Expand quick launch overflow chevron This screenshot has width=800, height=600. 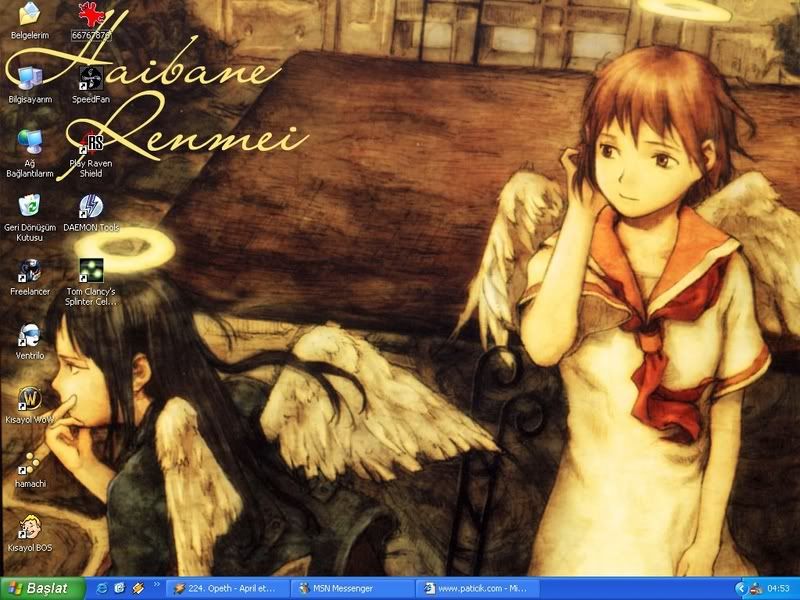coord(157,585)
